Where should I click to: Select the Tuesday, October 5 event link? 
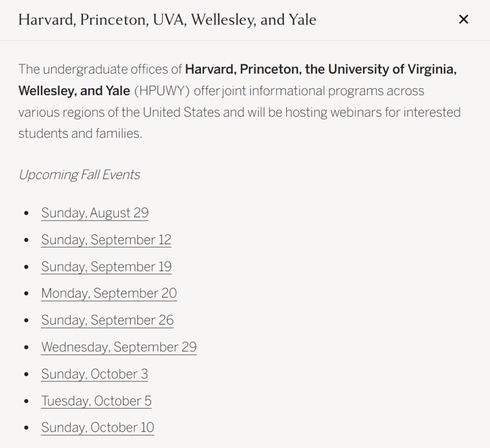coord(96,401)
